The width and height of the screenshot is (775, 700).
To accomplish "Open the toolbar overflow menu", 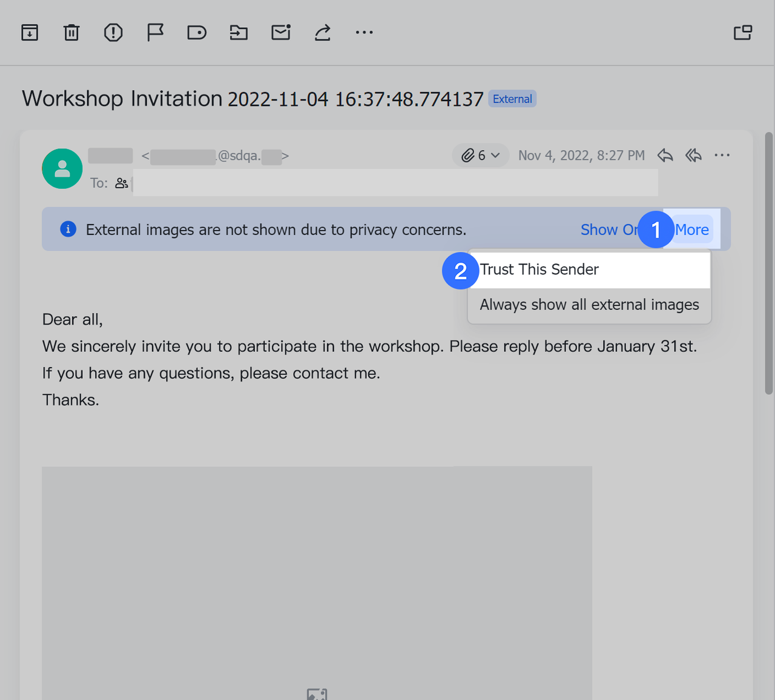I will coord(364,32).
